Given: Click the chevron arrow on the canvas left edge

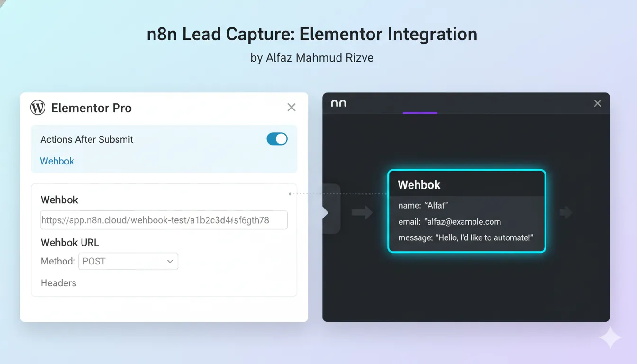Looking at the screenshot, I should point(324,212).
